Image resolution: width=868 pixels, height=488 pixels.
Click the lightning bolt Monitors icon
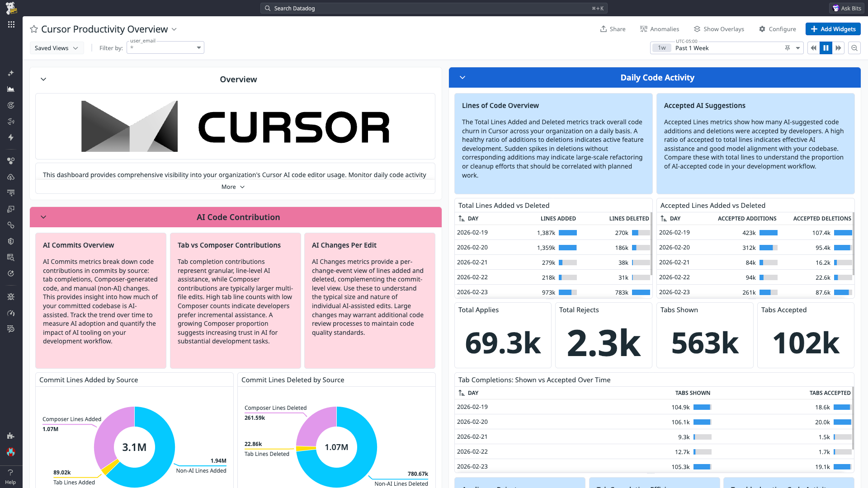(11, 137)
